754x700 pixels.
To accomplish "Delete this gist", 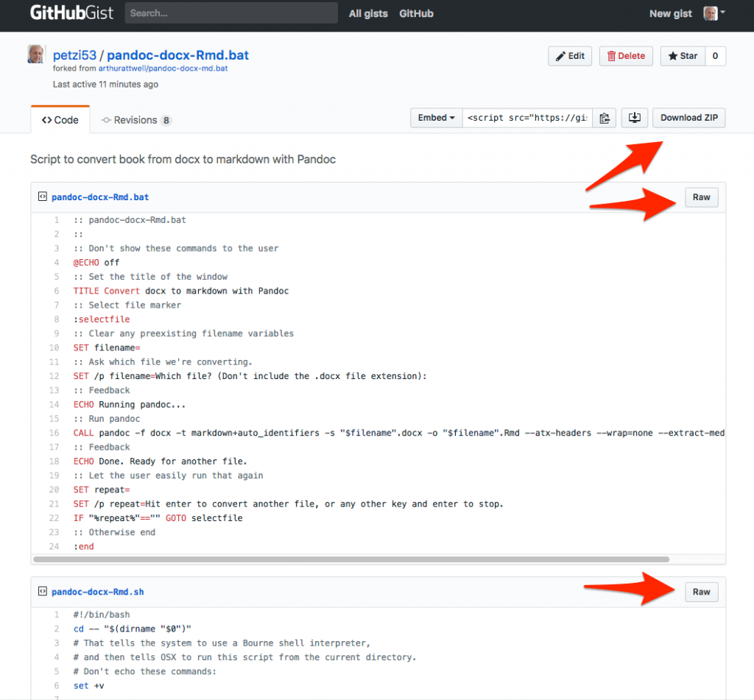I will click(626, 56).
